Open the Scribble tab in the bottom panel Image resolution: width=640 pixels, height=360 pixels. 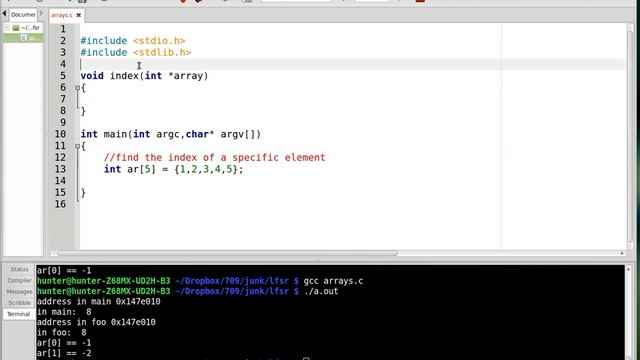tap(19, 302)
